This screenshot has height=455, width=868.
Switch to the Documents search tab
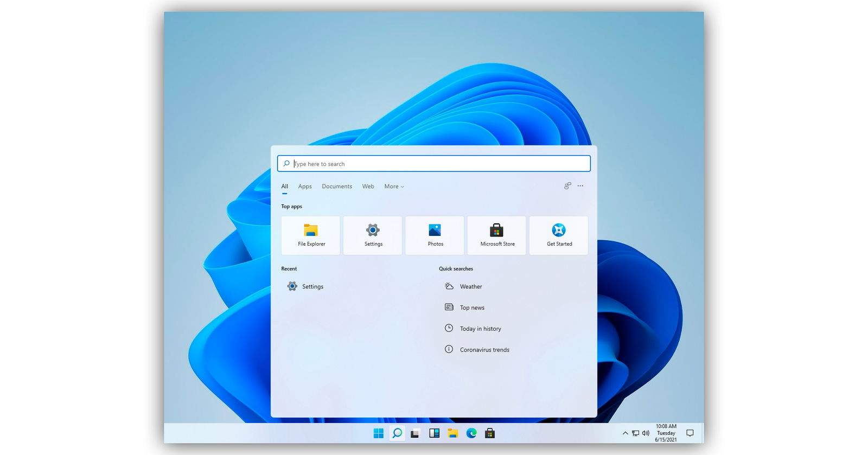click(x=337, y=187)
